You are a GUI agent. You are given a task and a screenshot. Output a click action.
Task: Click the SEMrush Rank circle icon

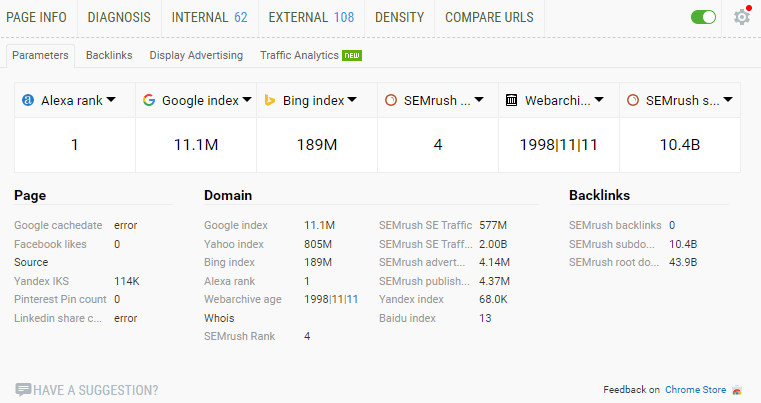click(391, 101)
